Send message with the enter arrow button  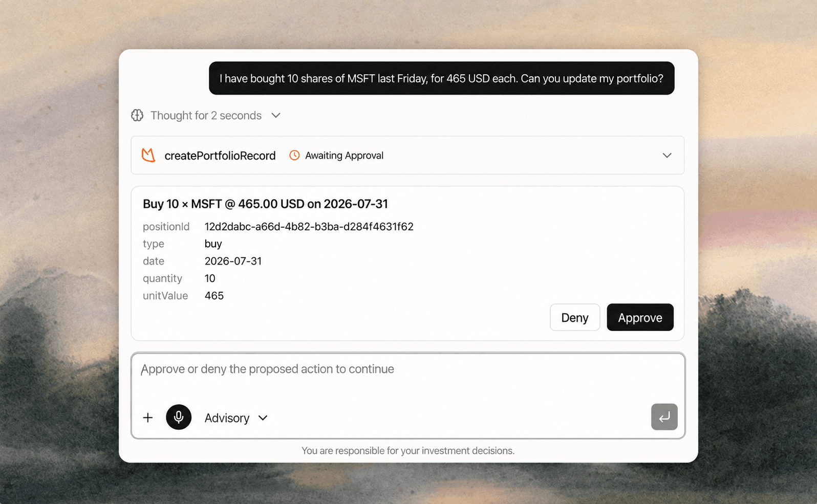[x=664, y=417]
